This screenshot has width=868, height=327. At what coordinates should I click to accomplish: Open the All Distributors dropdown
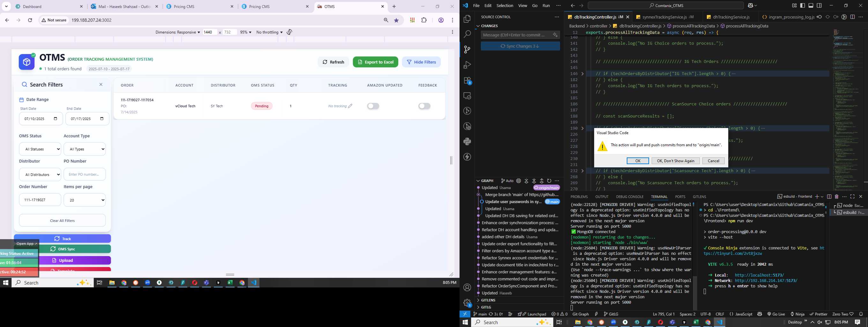[x=40, y=174]
